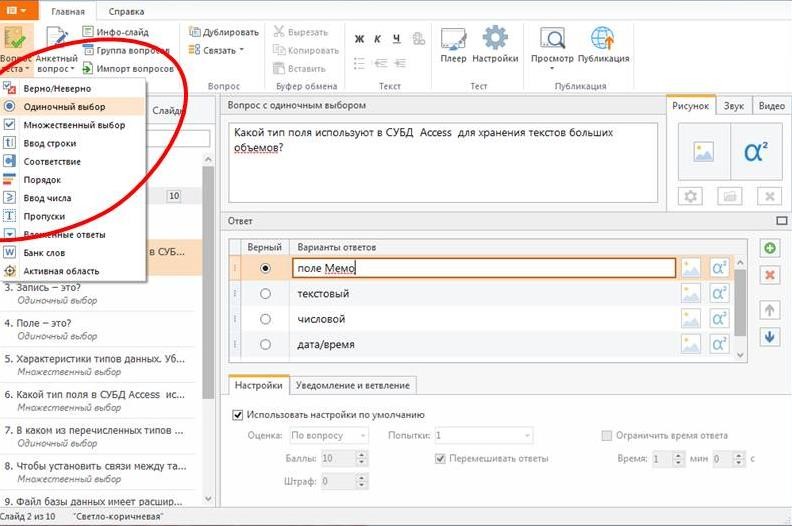Open test Настройки gear icon

click(x=495, y=38)
